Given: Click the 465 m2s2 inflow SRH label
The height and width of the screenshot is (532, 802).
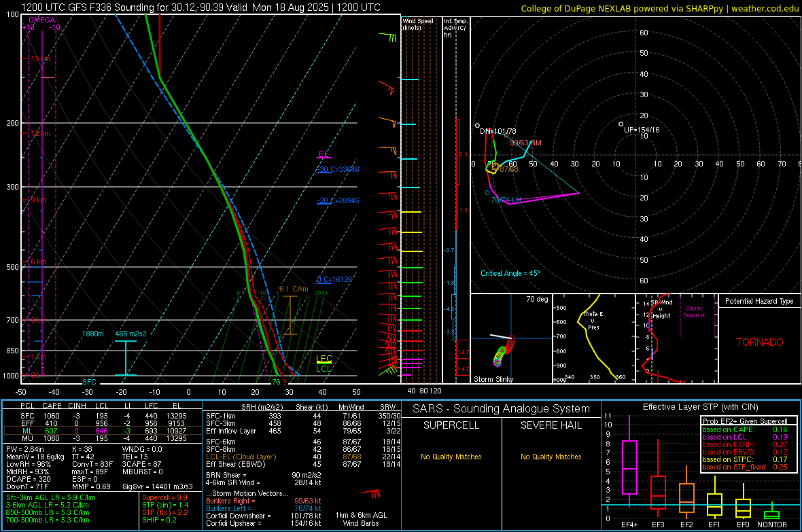Looking at the screenshot, I should pos(130,334).
